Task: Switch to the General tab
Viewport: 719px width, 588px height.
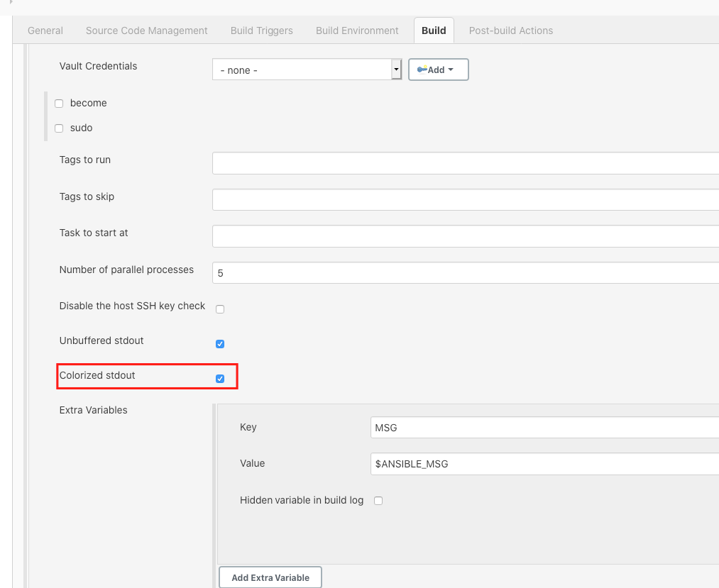Action: click(x=45, y=30)
